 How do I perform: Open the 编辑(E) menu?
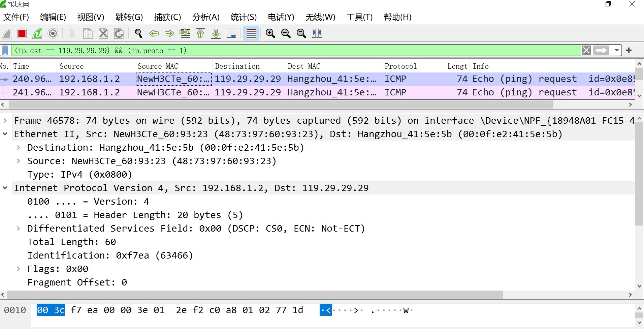coord(53,17)
